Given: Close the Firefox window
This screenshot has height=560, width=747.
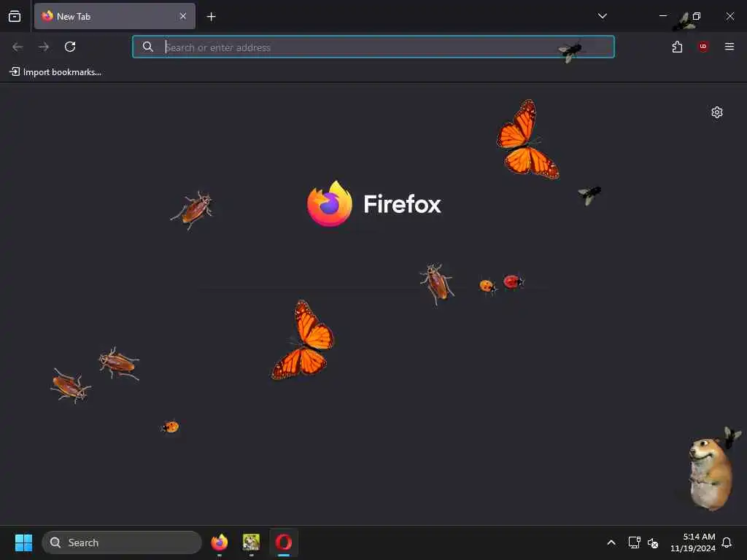Looking at the screenshot, I should coord(729,16).
